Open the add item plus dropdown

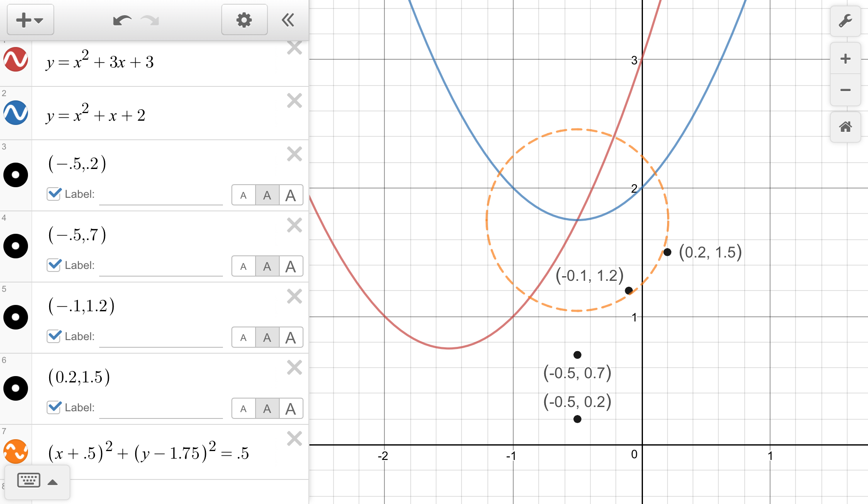30,20
